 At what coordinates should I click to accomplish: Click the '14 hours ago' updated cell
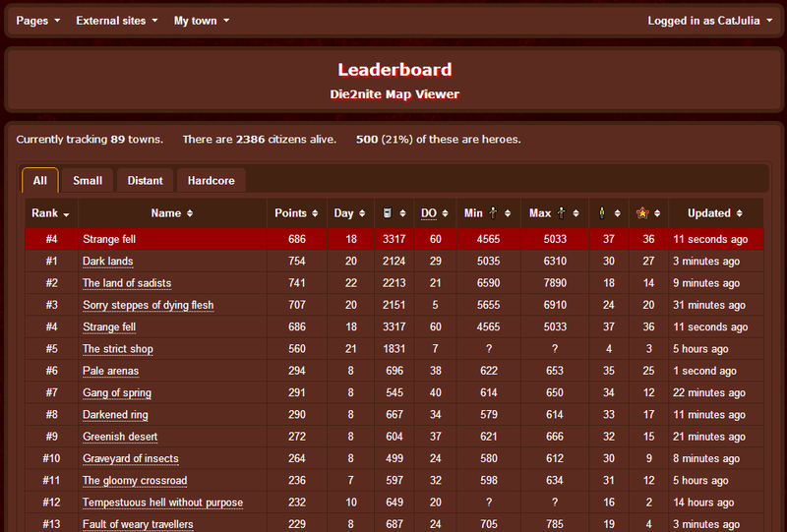pos(716,502)
